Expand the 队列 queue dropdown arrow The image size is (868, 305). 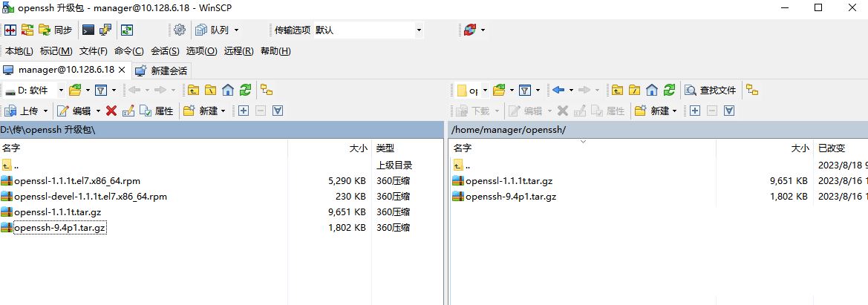tap(236, 30)
